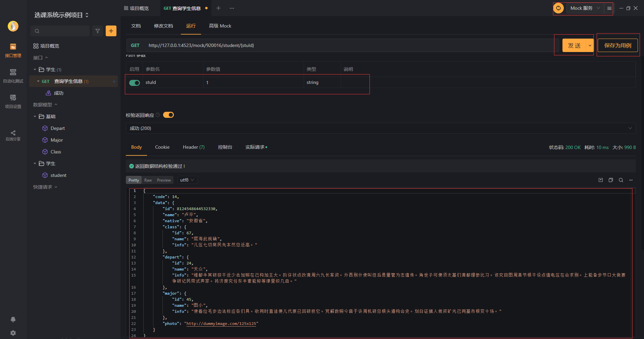Search in the response body
This screenshot has height=339, width=644.
click(621, 180)
